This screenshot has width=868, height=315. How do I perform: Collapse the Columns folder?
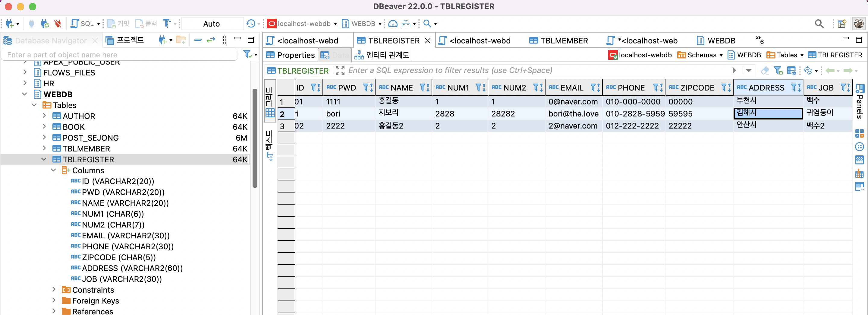(54, 170)
